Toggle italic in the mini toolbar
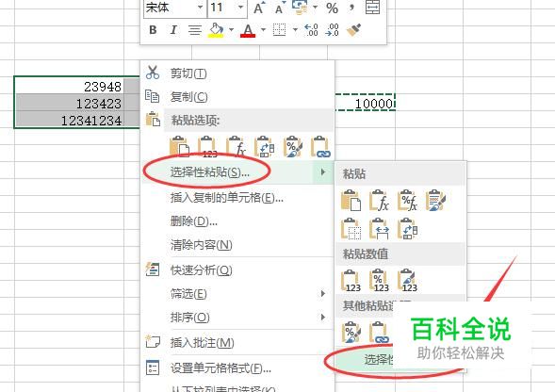The width and height of the screenshot is (555, 392). point(173,30)
